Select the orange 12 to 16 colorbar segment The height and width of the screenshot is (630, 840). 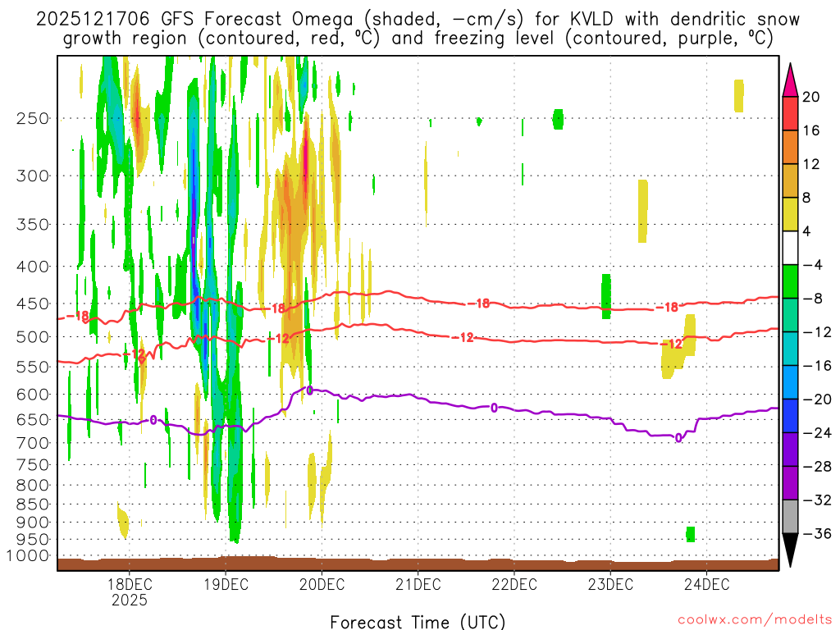point(790,148)
